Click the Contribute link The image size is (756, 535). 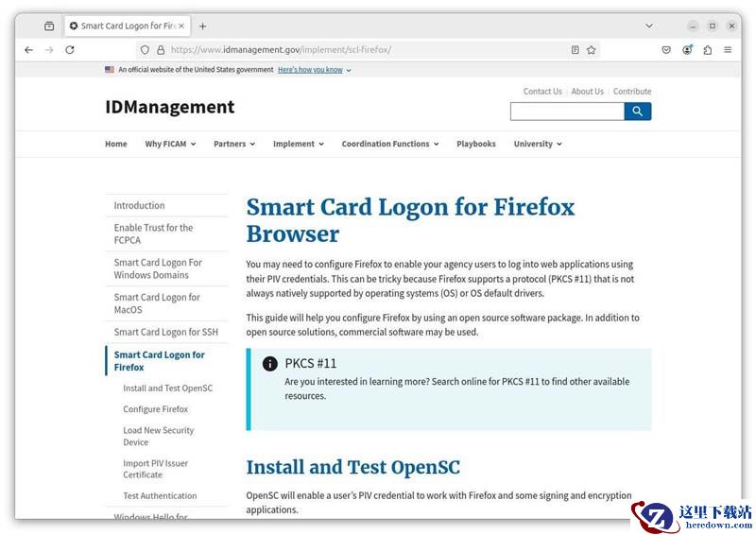pos(632,91)
